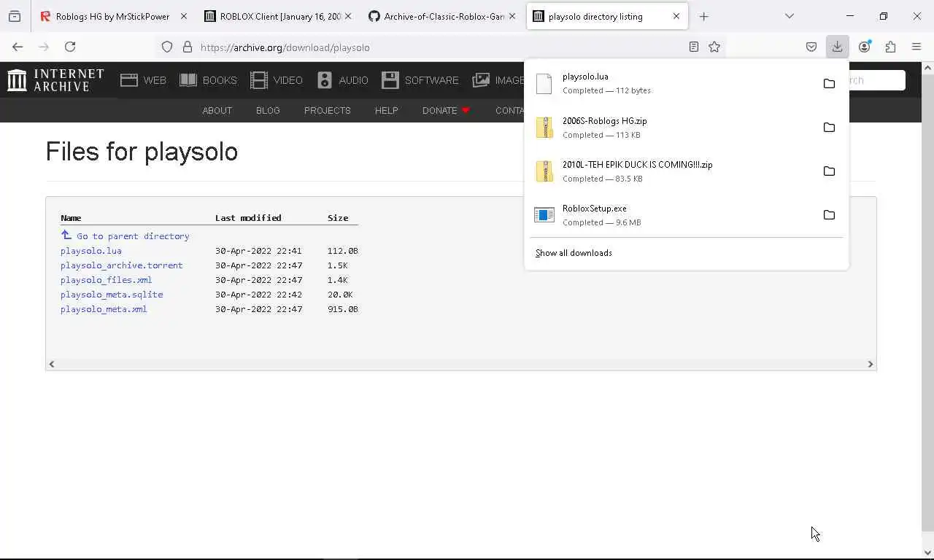This screenshot has height=560, width=934.
Task: Click page vertical scrollbar down arrow
Action: coord(927,553)
